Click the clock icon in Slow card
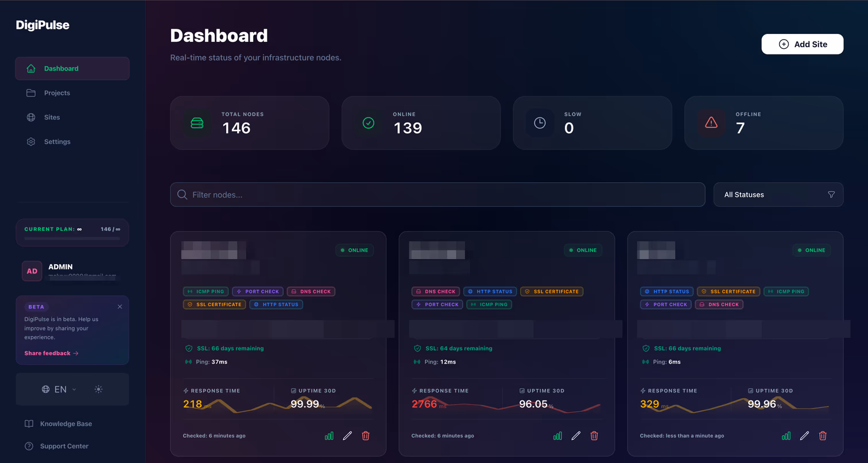Image resolution: width=868 pixels, height=463 pixels. [540, 123]
